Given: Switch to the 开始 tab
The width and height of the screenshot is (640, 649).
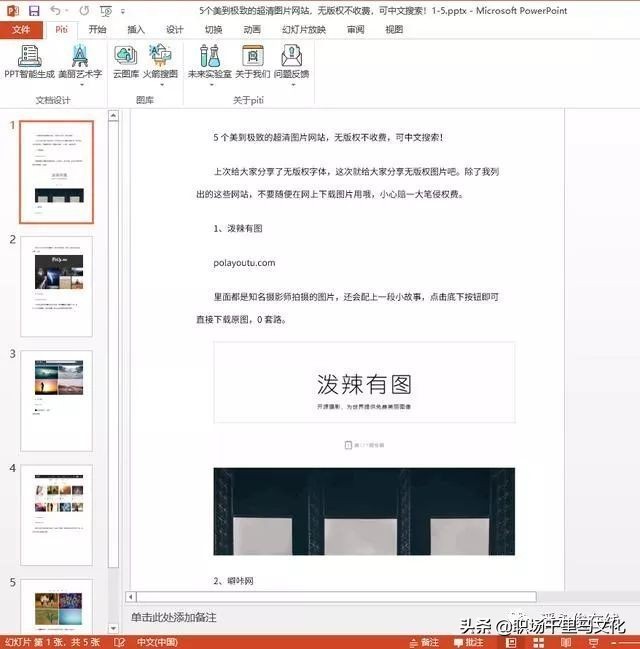Looking at the screenshot, I should pos(97,30).
